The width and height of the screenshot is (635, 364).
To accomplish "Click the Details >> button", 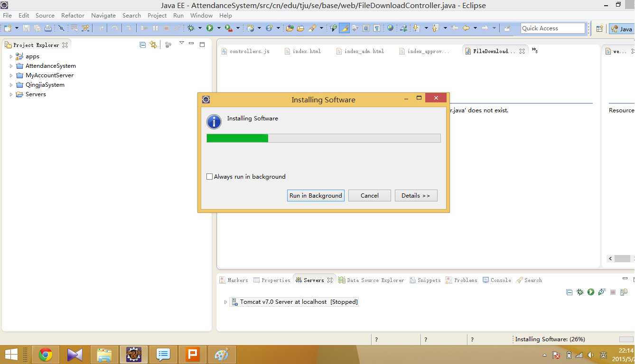I will pos(416,195).
